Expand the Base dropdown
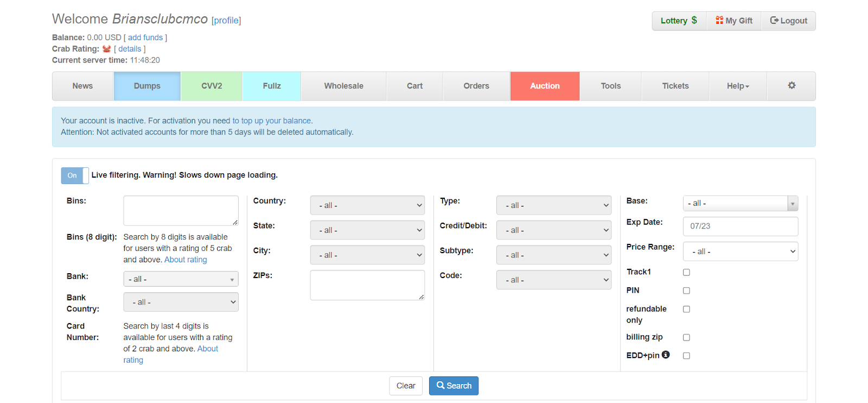Viewport: 868px width, 403px height. [741, 203]
